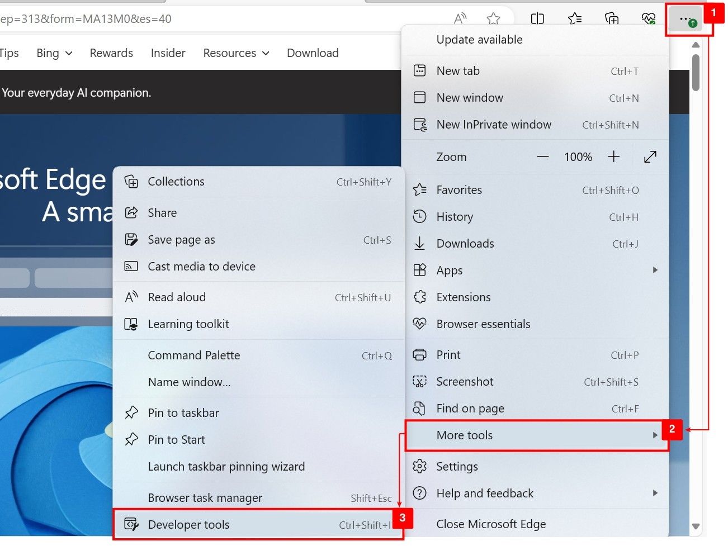This screenshot has height=560, width=728.
Task: Choose New tab from the menu
Action: point(535,71)
